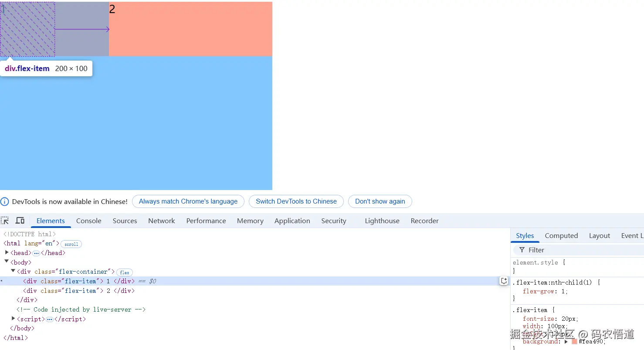
Task: Expand the head element node
Action: (x=7, y=252)
